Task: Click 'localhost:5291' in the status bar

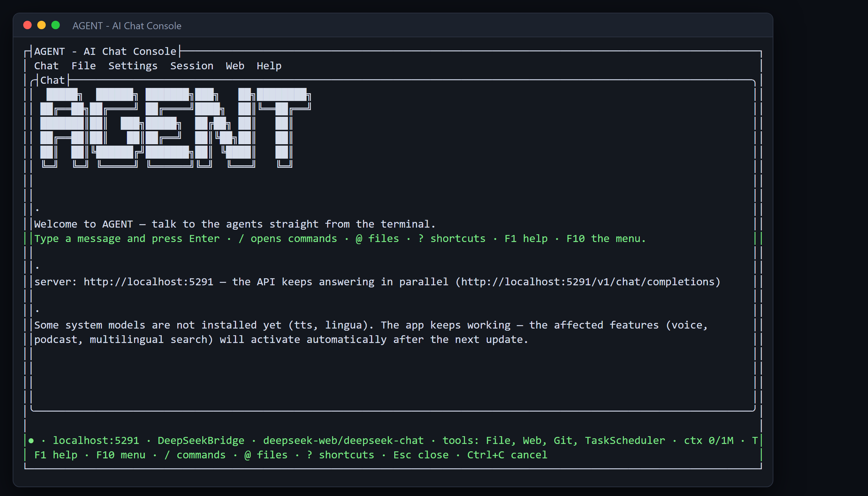Action: (x=96, y=440)
